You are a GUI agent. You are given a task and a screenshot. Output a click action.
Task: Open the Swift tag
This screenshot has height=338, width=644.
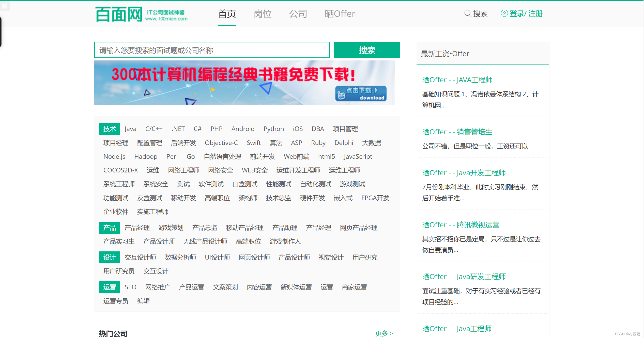coord(254,143)
